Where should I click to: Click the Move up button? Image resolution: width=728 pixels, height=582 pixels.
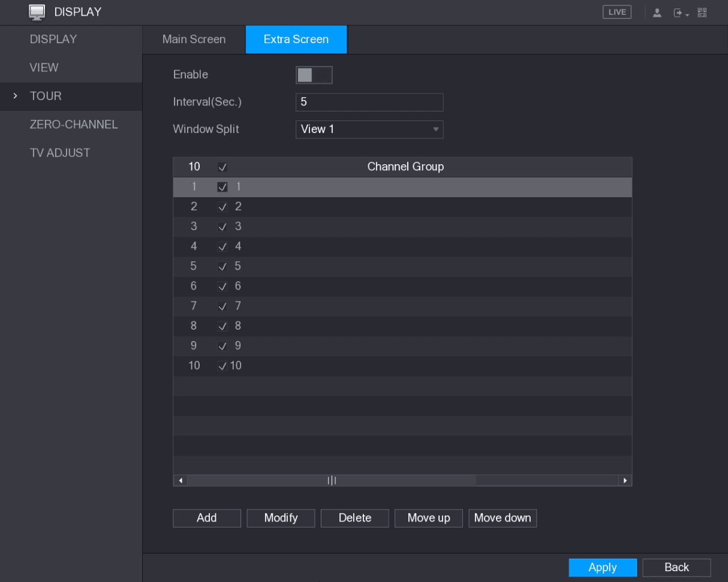point(429,518)
